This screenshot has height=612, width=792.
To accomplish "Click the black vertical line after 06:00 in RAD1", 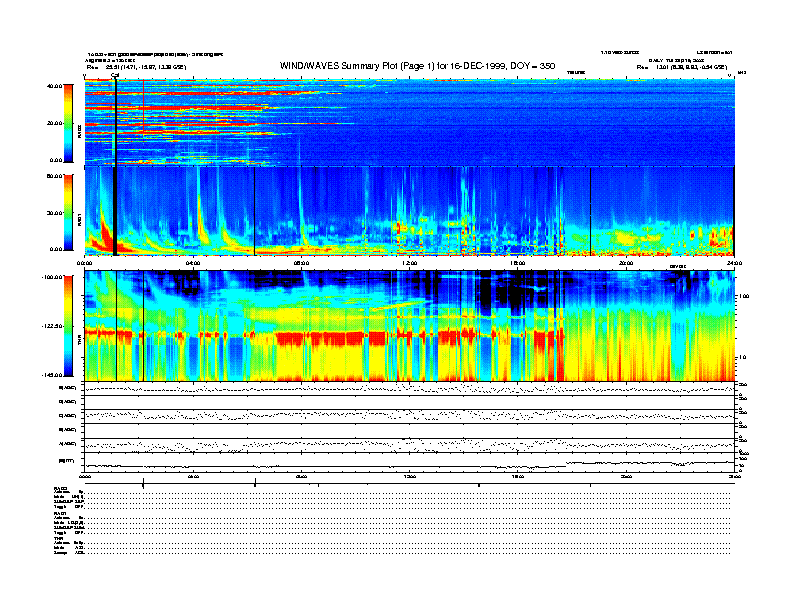I will [x=255, y=212].
